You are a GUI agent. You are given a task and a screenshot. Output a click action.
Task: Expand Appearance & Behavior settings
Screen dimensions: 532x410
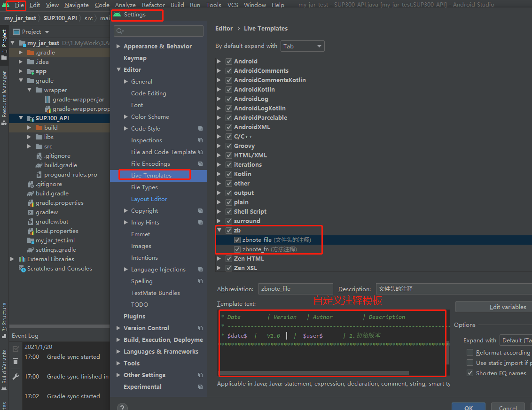(118, 46)
